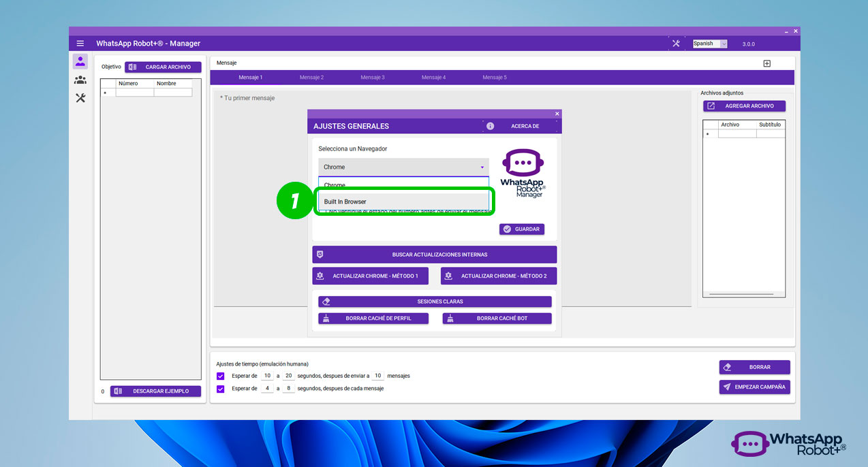The width and height of the screenshot is (868, 467).
Task: Open the groups sidebar icon
Action: point(80,80)
